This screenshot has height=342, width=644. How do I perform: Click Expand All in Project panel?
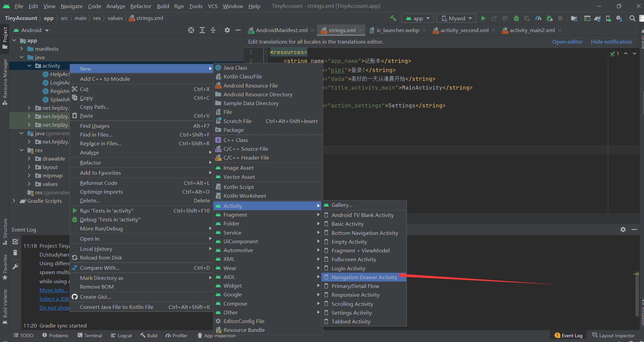tap(202, 30)
